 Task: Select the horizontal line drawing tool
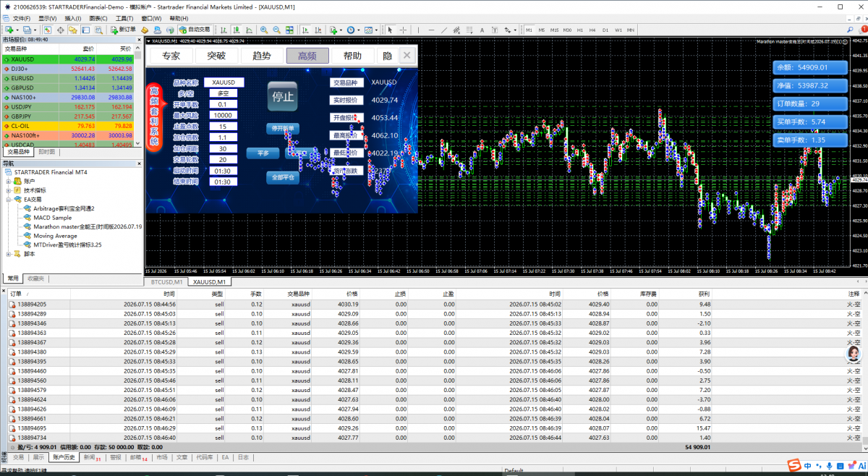coord(431,30)
